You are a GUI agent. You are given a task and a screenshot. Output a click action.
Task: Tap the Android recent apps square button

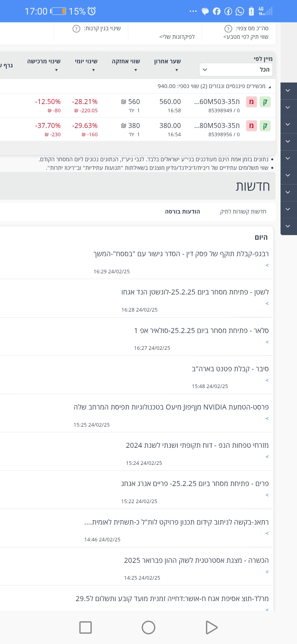point(86,627)
